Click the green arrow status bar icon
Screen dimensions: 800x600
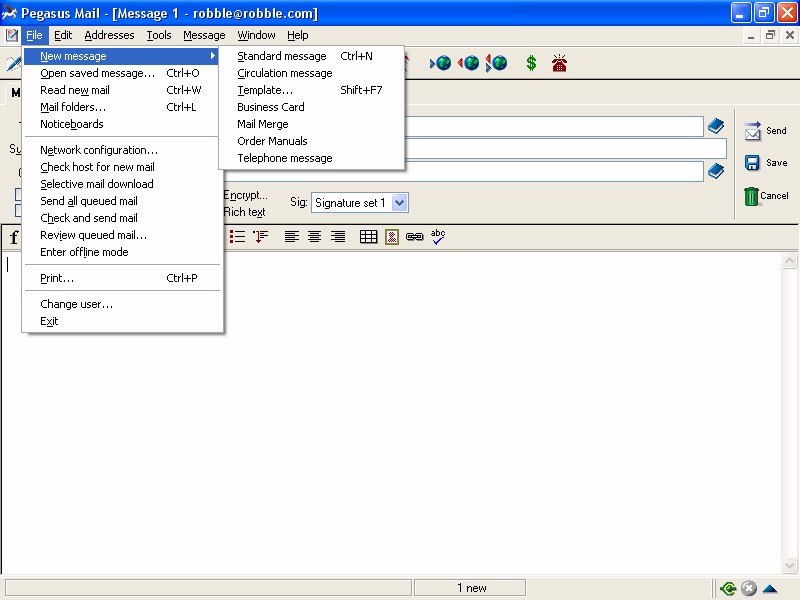[x=728, y=588]
